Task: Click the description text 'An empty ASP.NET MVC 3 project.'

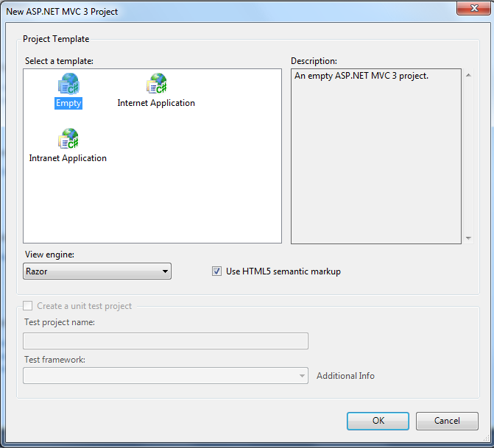Action: click(361, 76)
